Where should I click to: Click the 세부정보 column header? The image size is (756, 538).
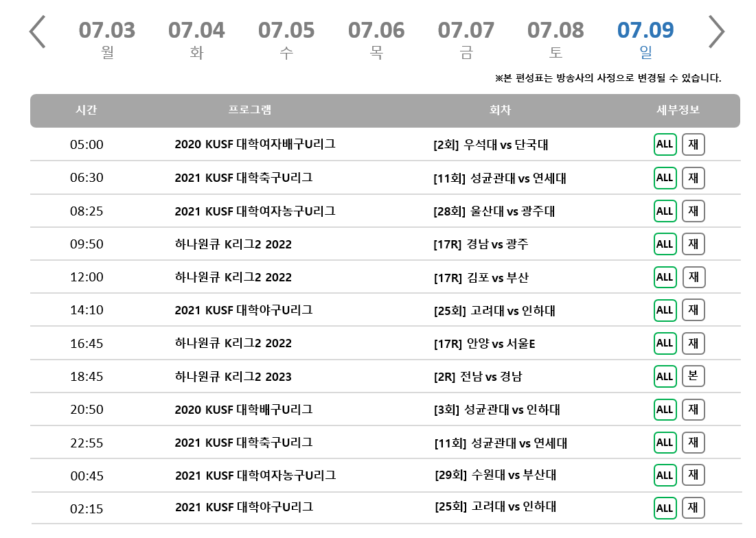point(678,110)
